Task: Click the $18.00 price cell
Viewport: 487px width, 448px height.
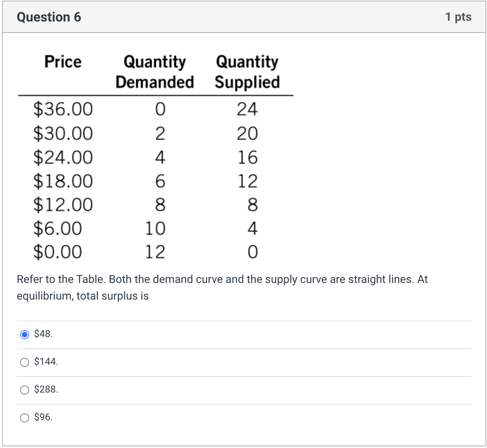Action: point(63,181)
